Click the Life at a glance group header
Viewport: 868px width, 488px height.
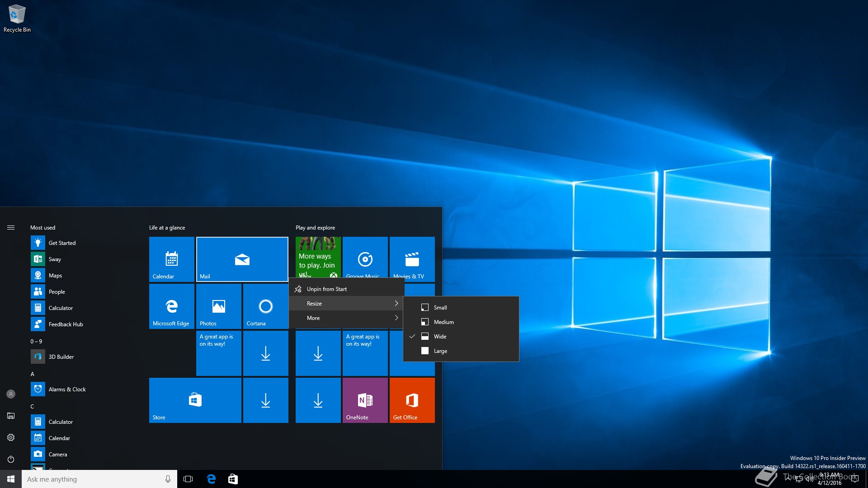click(167, 228)
